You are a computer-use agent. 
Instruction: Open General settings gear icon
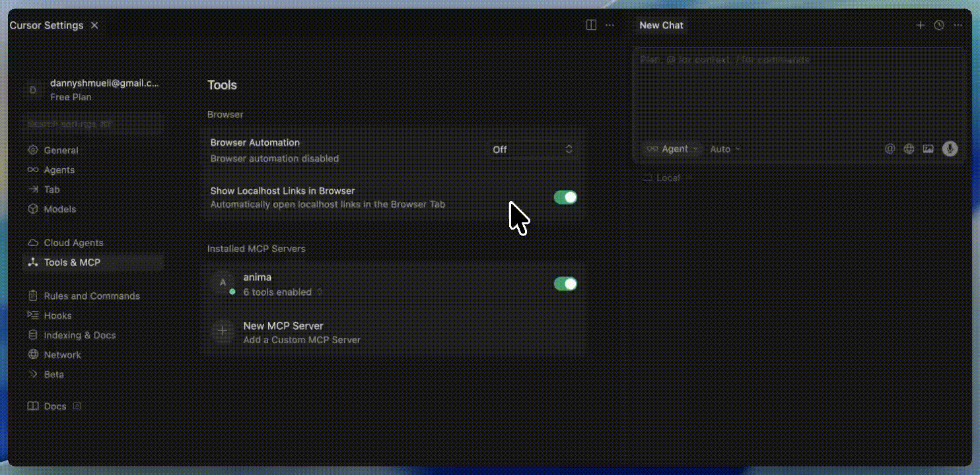tap(33, 150)
